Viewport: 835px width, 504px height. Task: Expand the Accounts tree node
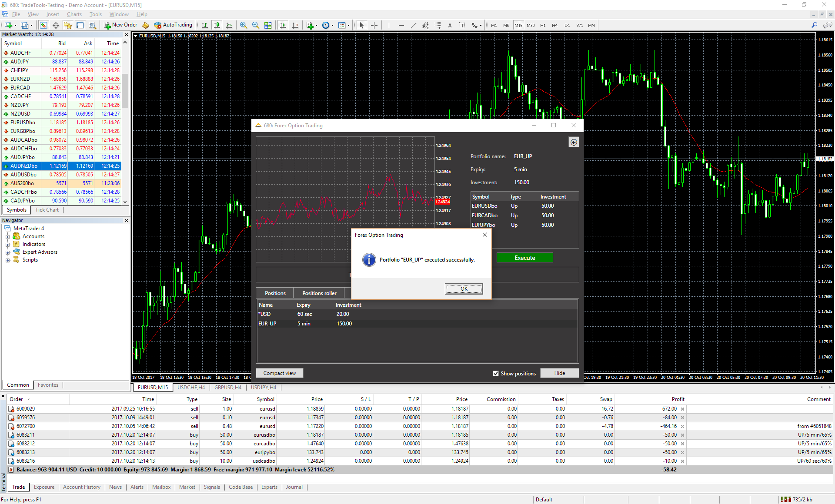(x=7, y=236)
